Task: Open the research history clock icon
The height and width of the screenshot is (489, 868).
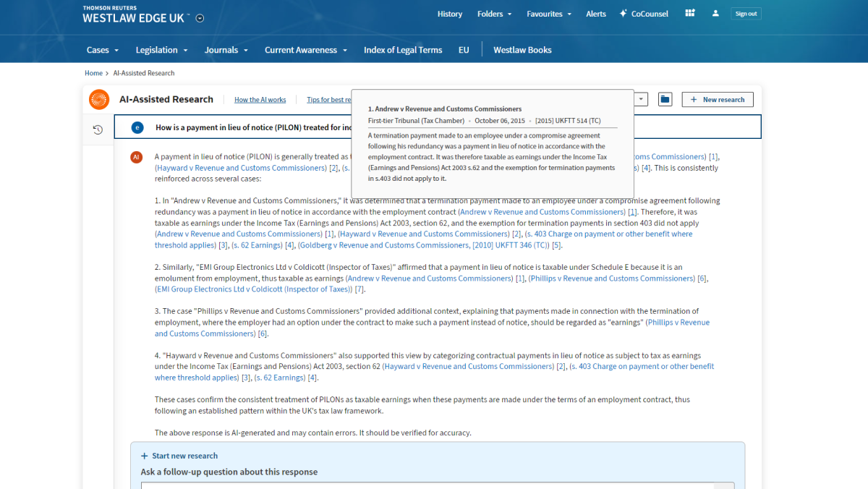Action: coord(98,129)
